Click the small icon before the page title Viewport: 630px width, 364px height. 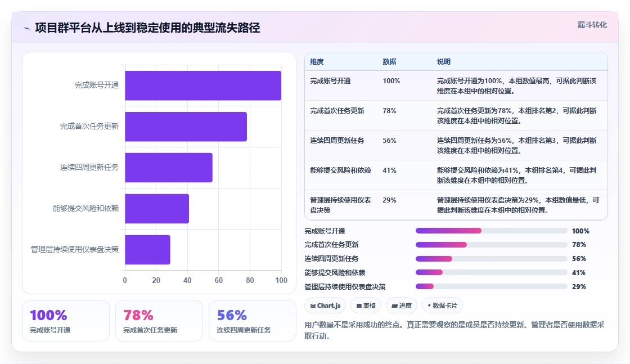[27, 29]
